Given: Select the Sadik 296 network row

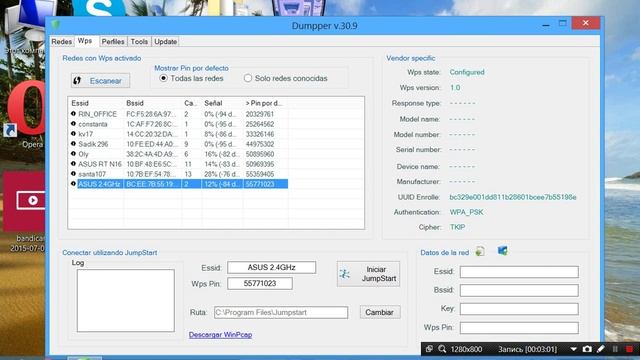Looking at the screenshot, I should pos(179,144).
